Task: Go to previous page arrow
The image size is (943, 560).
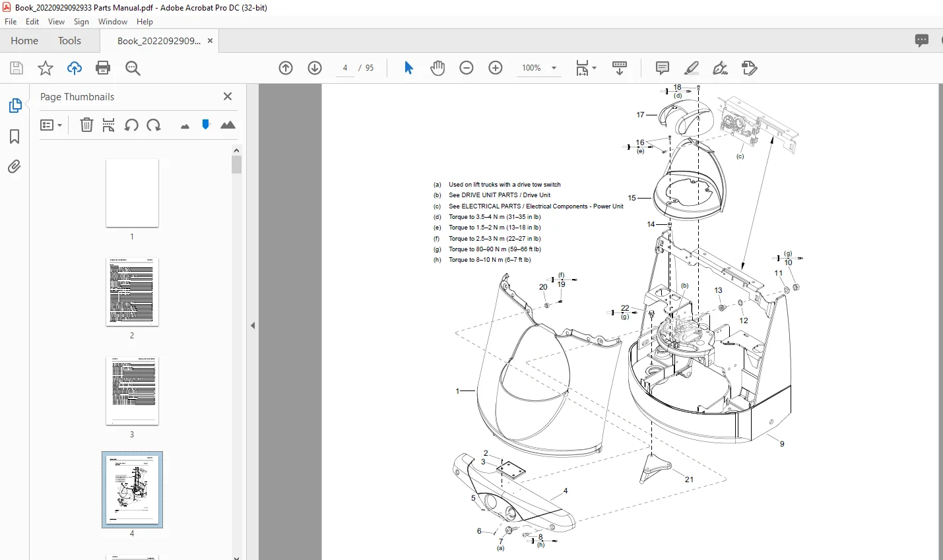Action: click(x=286, y=68)
